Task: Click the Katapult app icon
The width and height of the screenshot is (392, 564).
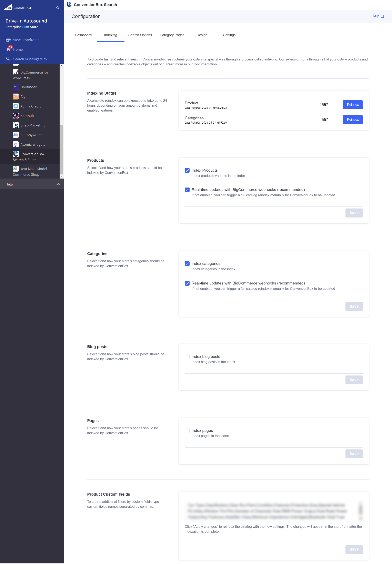Action: pyautogui.click(x=16, y=116)
